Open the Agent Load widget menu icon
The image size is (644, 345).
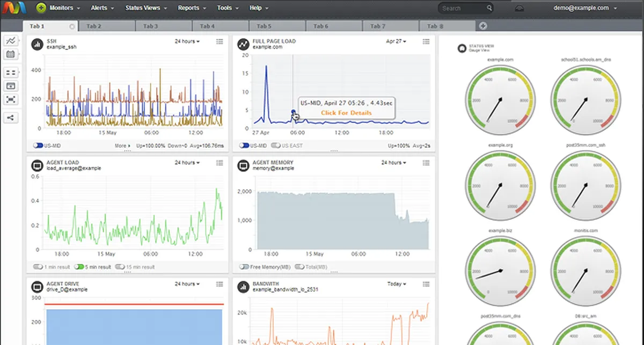point(219,162)
